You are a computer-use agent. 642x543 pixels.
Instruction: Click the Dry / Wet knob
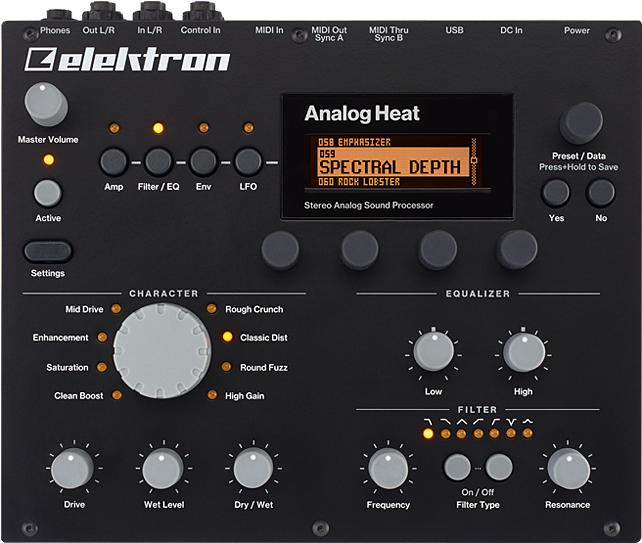click(253, 468)
